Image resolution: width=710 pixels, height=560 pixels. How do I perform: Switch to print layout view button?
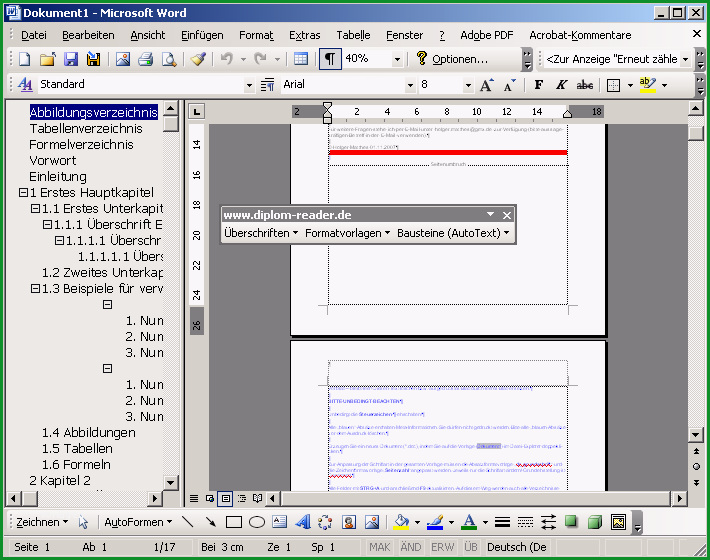225,498
